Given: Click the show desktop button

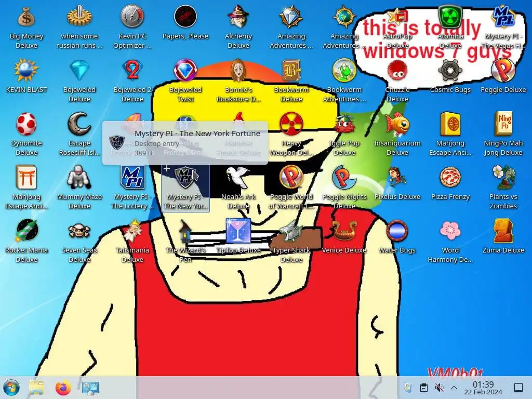Looking at the screenshot, I should (518, 388).
